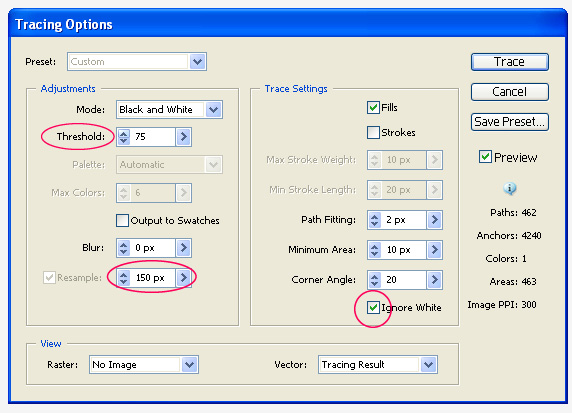
Task: Open the Preset dropdown
Action: [197, 62]
